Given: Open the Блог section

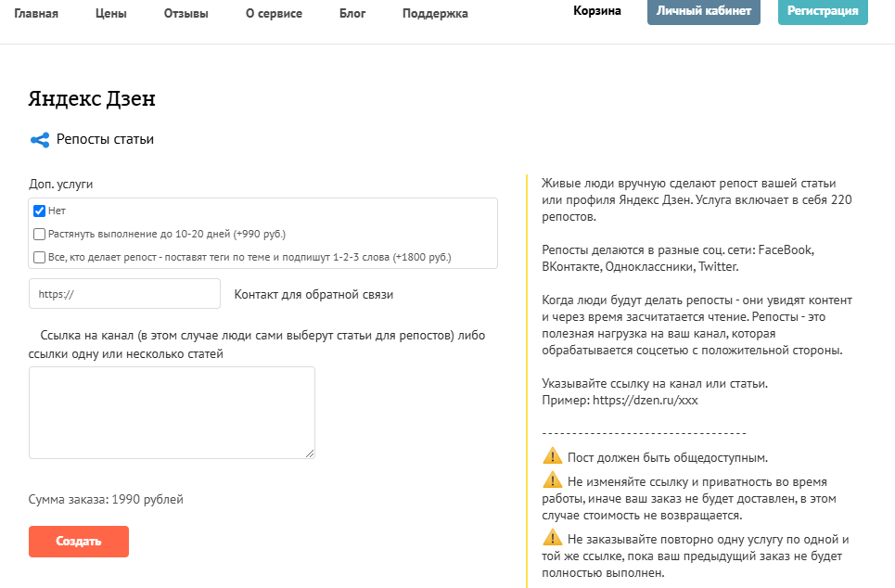Looking at the screenshot, I should tap(352, 14).
